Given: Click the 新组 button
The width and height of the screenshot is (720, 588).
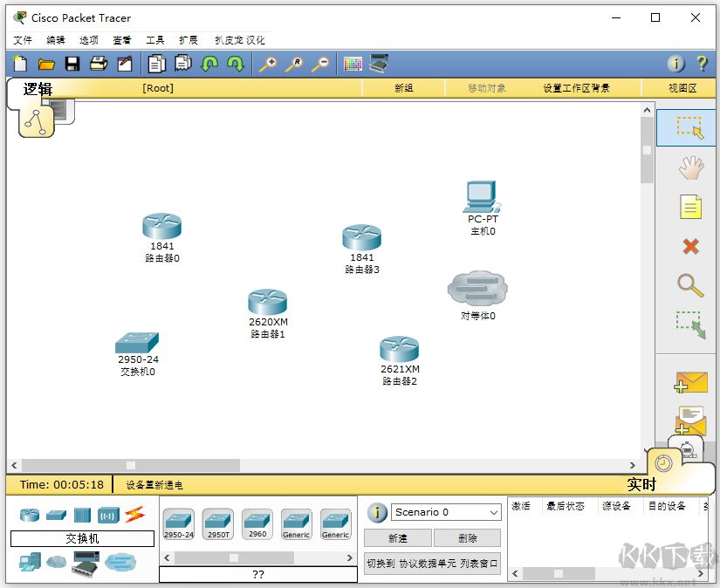Looking at the screenshot, I should click(403, 88).
